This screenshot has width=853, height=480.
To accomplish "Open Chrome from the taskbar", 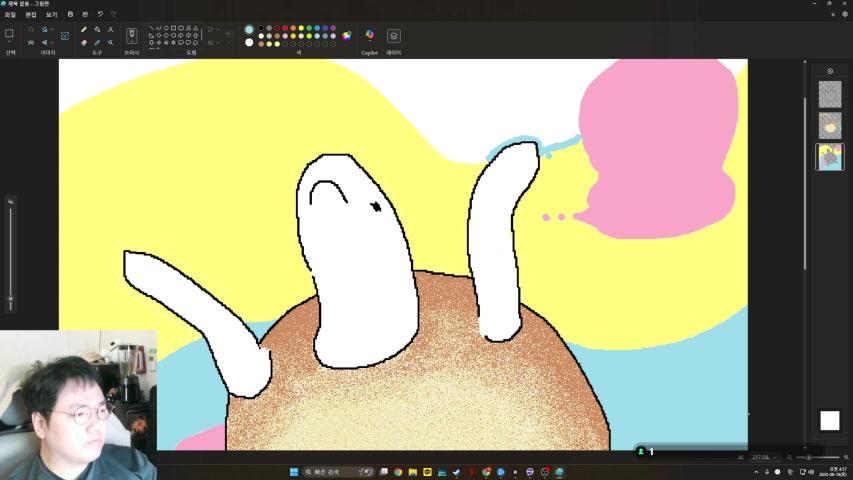I will [x=398, y=472].
